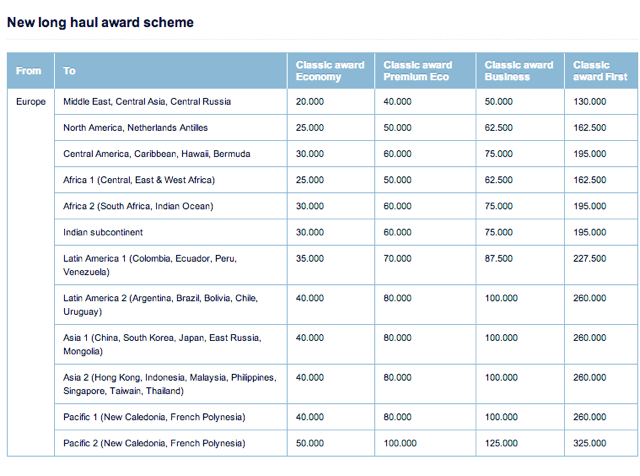This screenshot has width=640, height=476.
Task: Click Economy 40.000 in Latin America 2 row
Action: (310, 298)
